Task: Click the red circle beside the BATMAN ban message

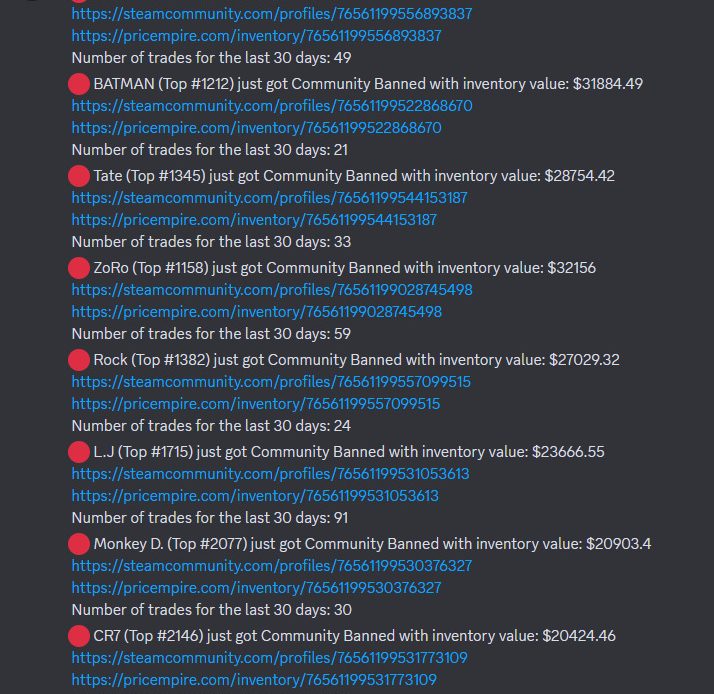Action: pos(79,84)
